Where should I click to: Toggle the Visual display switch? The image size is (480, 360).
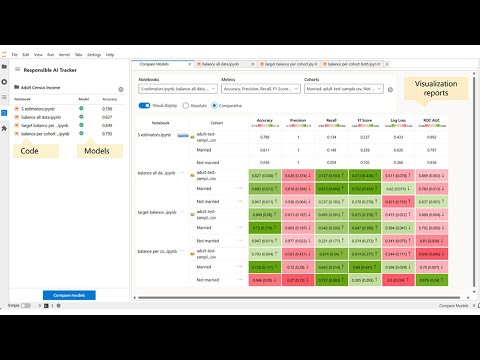pos(144,105)
